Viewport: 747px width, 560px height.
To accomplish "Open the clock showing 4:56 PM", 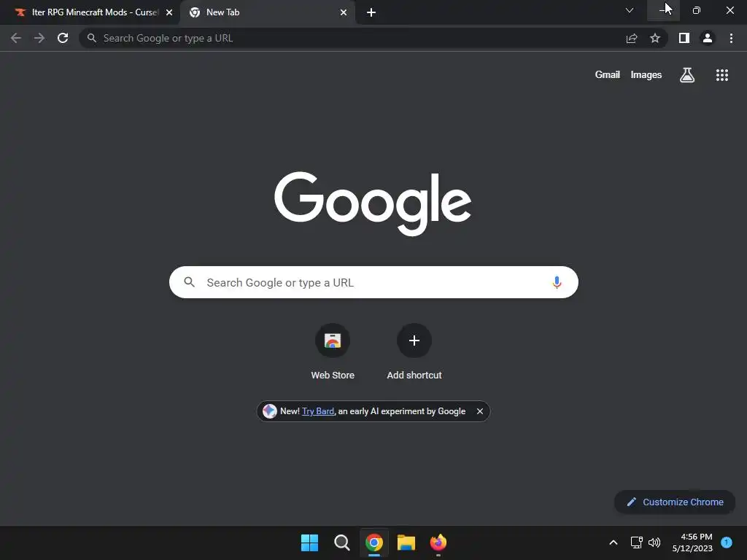I will (692, 542).
